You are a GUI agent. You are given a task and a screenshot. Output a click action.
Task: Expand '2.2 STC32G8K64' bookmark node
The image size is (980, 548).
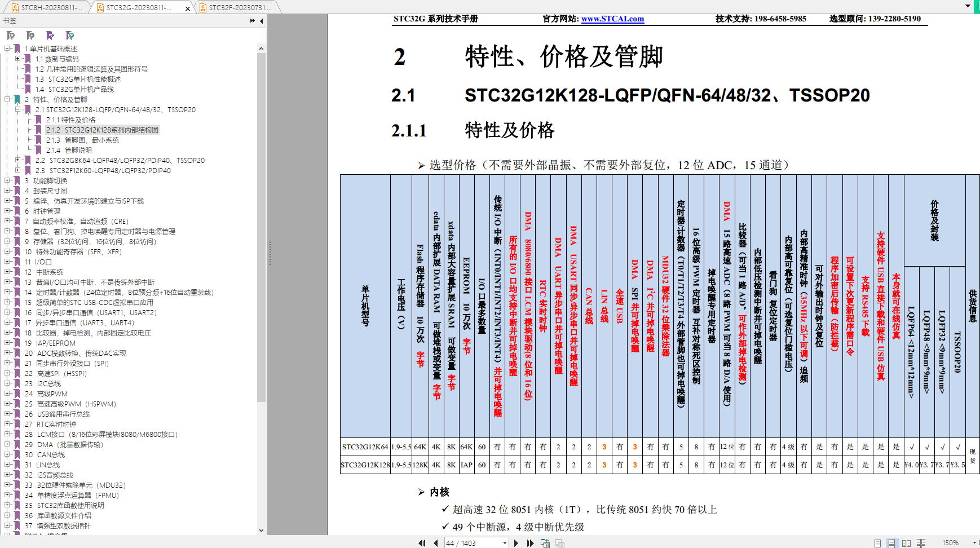(17, 160)
